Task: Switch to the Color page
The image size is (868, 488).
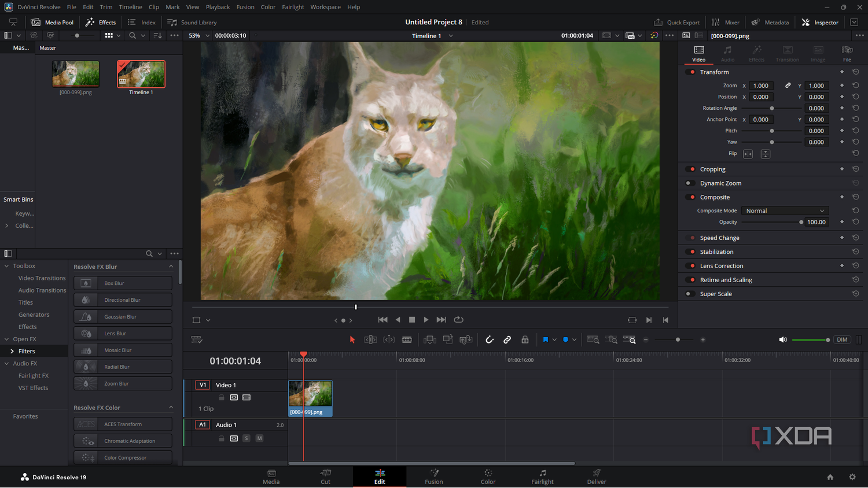Action: pos(488,476)
